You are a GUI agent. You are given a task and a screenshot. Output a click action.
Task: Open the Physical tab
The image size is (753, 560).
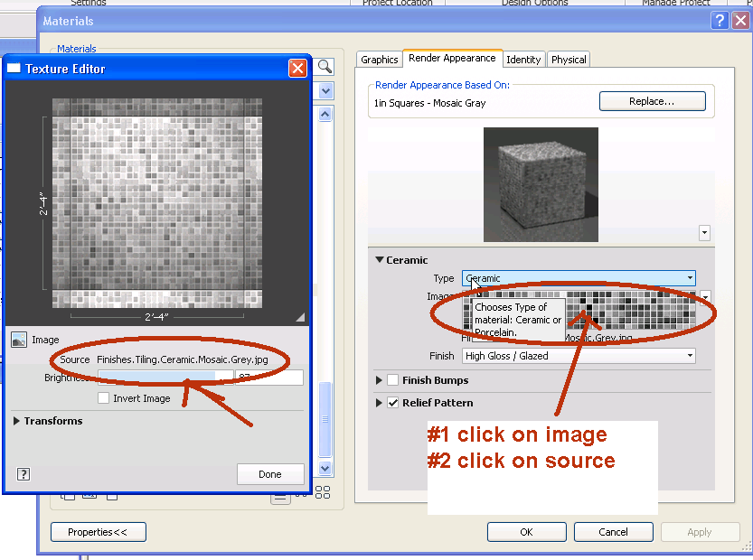coord(569,60)
